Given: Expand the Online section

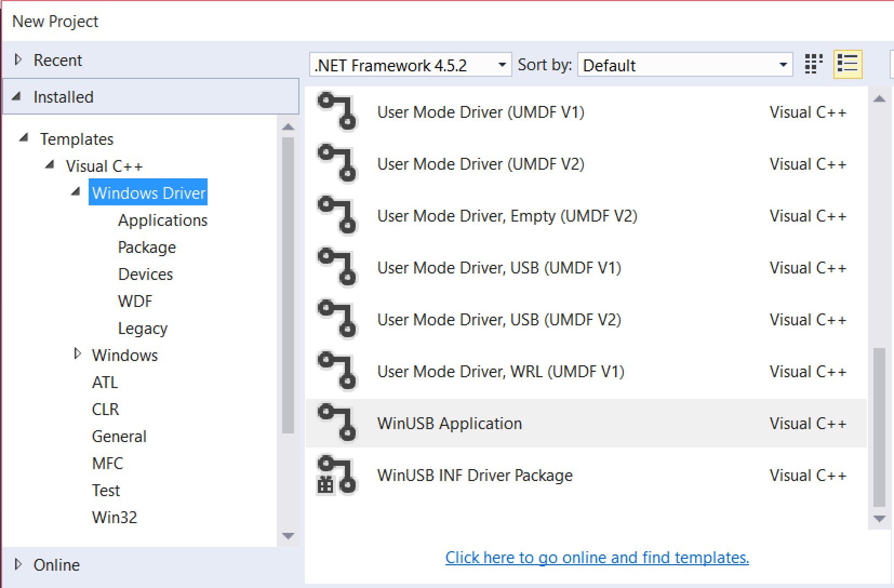Looking at the screenshot, I should (18, 564).
